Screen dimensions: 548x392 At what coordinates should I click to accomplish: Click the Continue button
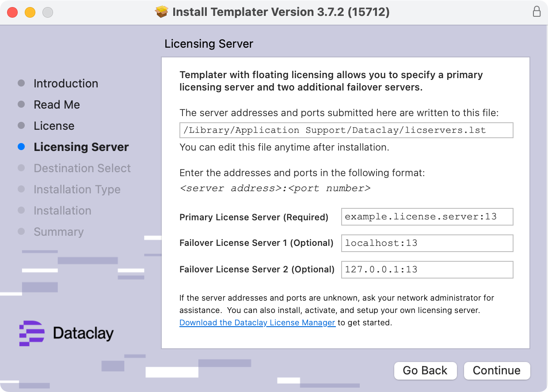pos(497,370)
